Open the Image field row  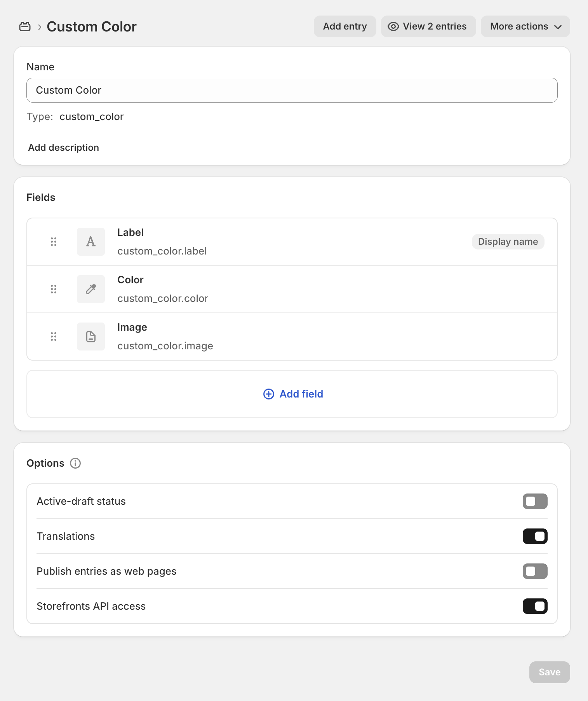[x=291, y=337]
